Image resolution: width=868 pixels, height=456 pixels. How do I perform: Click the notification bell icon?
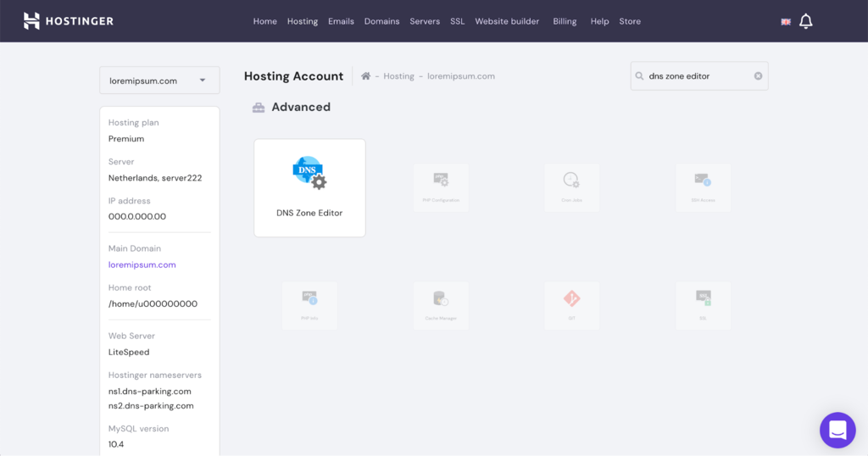(x=805, y=21)
